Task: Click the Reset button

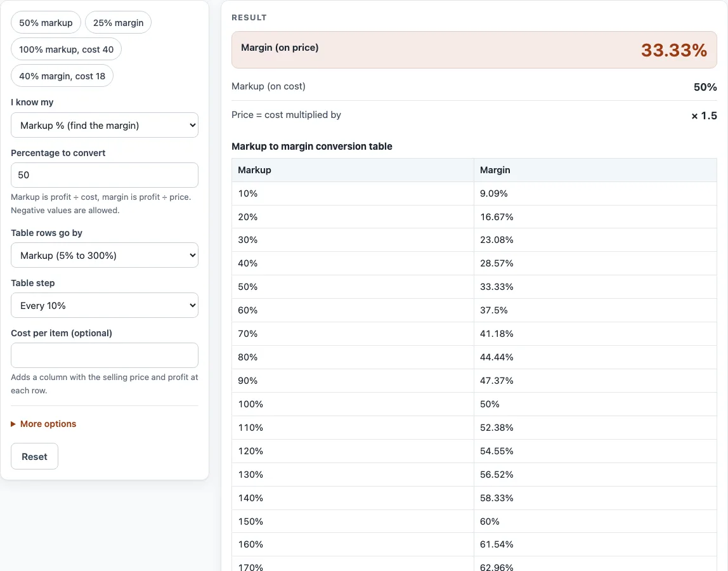Action: tap(34, 456)
